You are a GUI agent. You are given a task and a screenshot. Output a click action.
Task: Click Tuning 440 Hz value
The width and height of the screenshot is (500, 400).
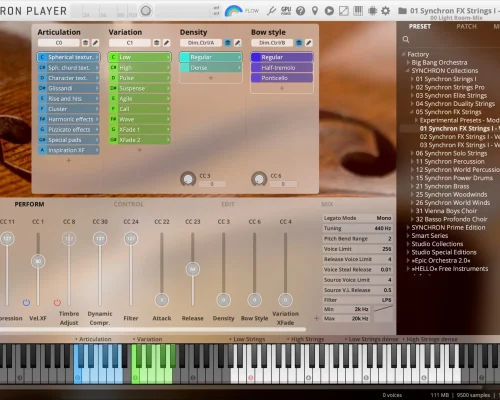(x=383, y=228)
